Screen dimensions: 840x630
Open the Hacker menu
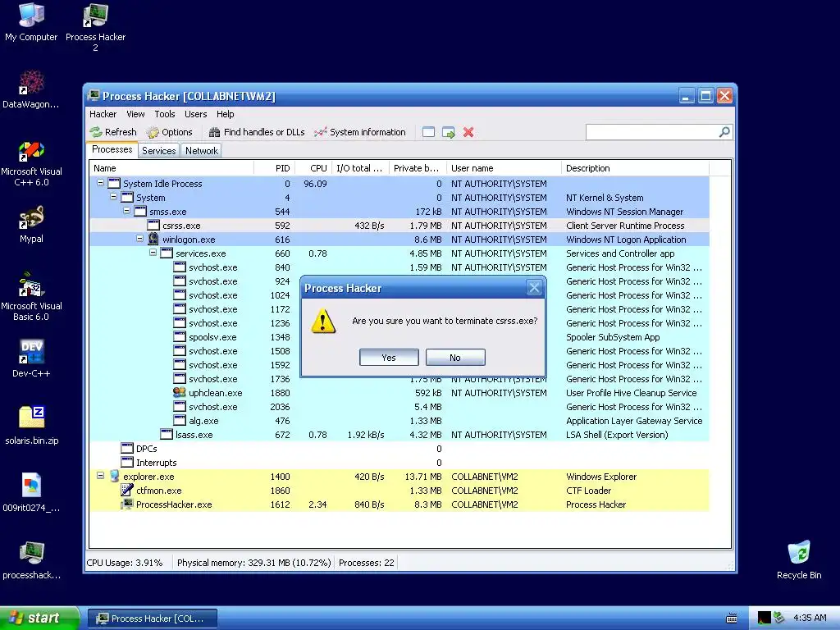point(103,114)
